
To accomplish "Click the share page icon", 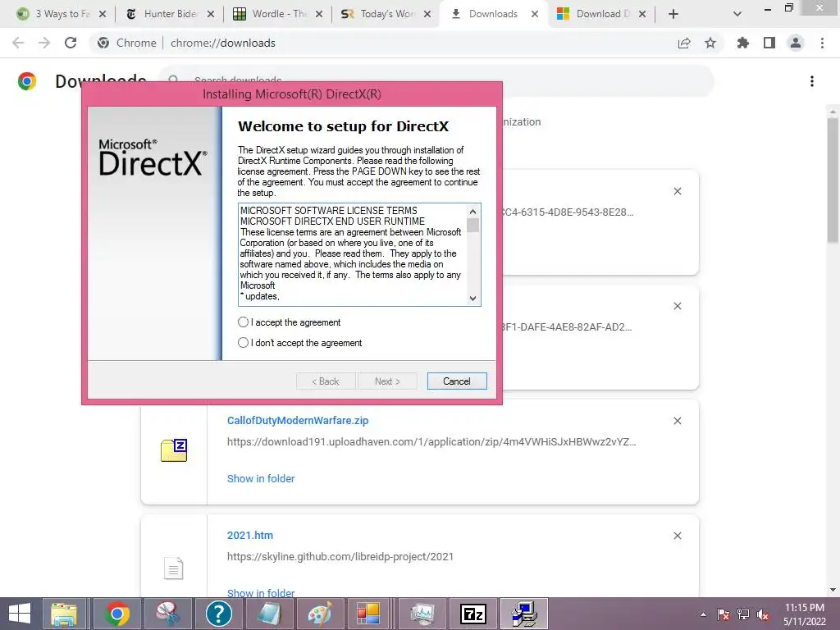I will (684, 43).
